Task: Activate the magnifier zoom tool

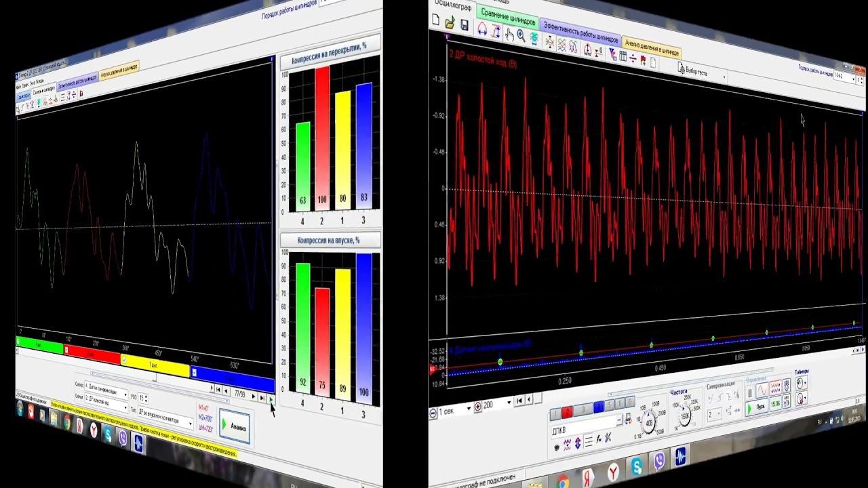Action: coord(521,35)
